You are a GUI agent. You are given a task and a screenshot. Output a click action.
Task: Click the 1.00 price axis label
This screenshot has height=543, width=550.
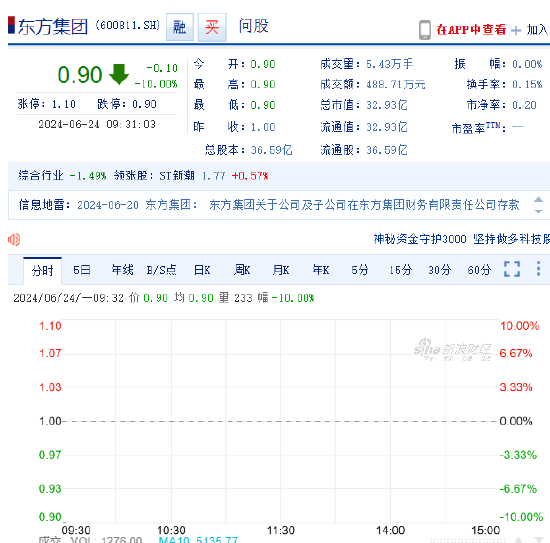(x=50, y=421)
